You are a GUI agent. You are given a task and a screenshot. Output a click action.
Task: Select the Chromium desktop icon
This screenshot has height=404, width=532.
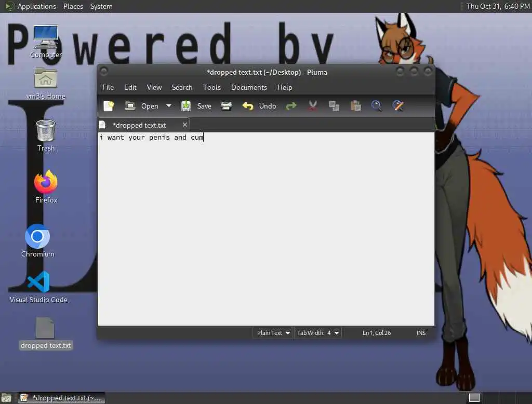point(37,240)
